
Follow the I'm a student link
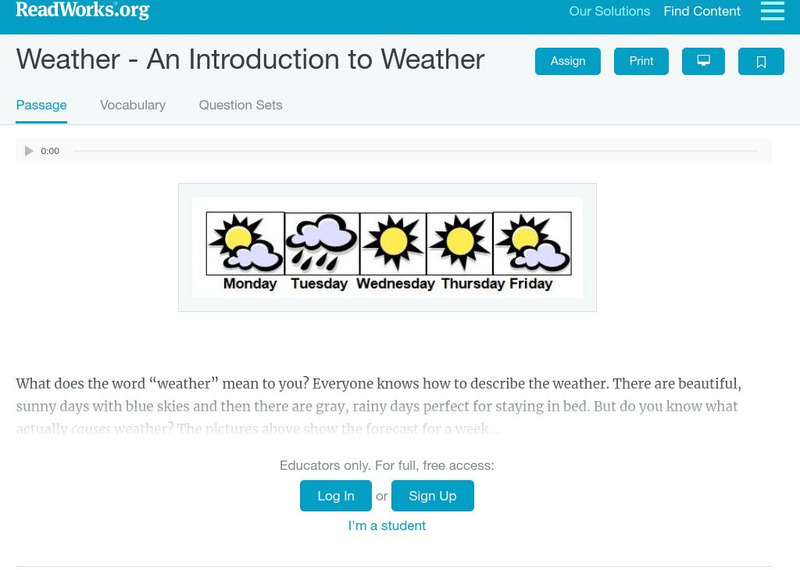tap(387, 526)
